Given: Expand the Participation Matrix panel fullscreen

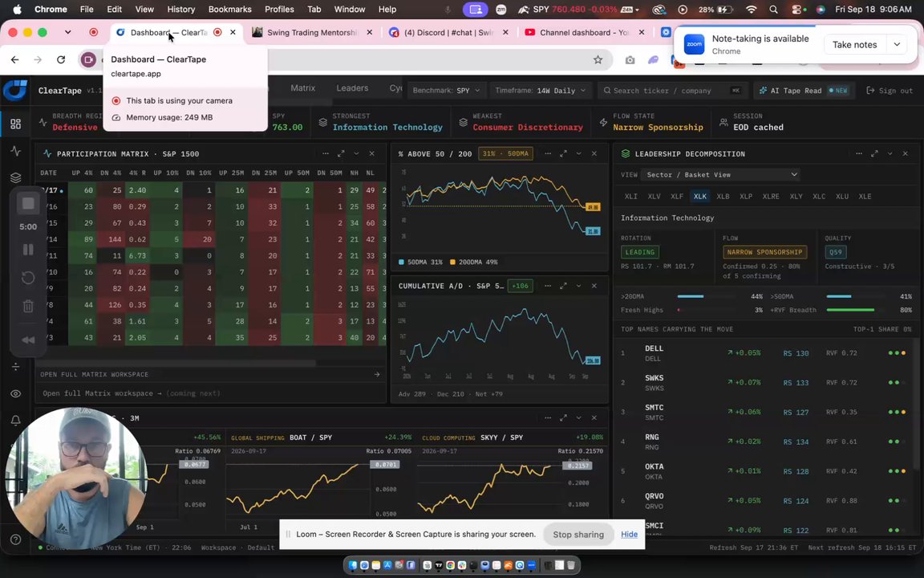Looking at the screenshot, I should point(341,153).
